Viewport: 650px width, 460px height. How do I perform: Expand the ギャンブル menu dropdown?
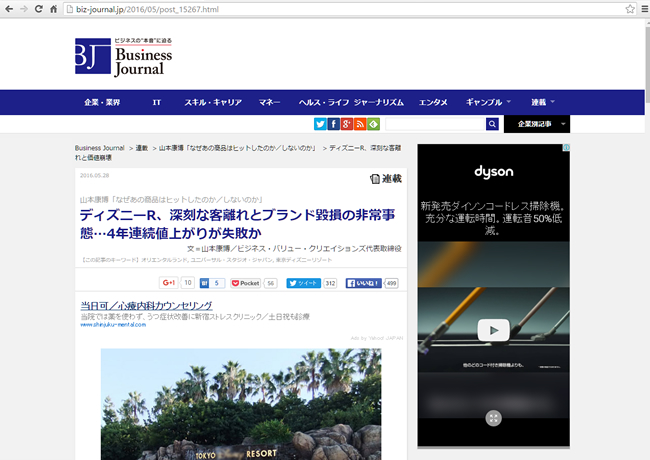488,102
